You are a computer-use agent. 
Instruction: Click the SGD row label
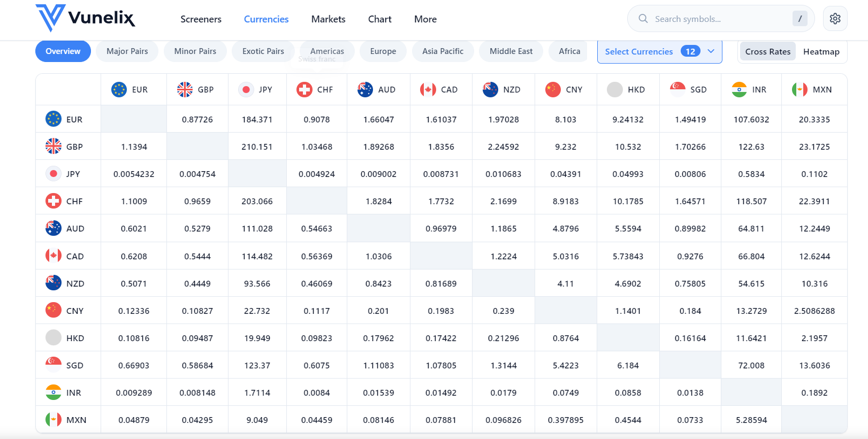[75, 365]
